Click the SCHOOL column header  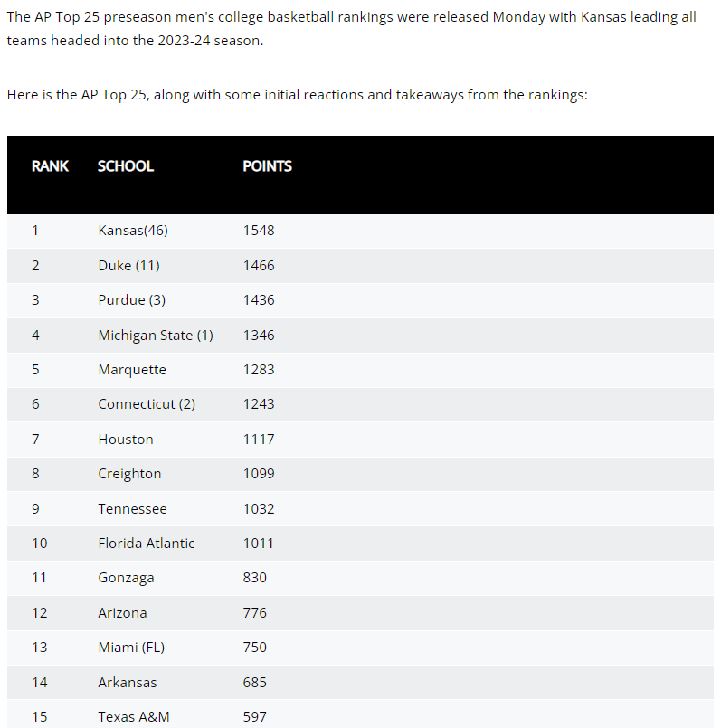126,166
